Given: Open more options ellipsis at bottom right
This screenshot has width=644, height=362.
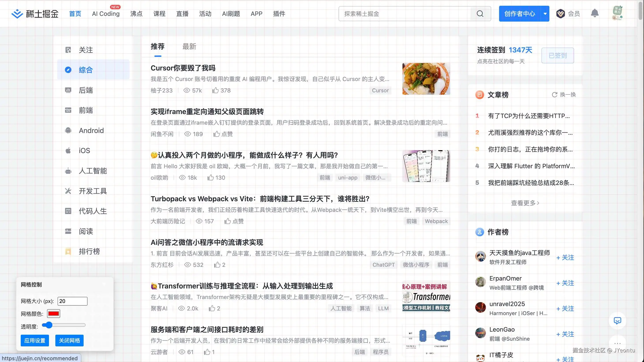Looking at the screenshot, I should [x=617, y=344].
